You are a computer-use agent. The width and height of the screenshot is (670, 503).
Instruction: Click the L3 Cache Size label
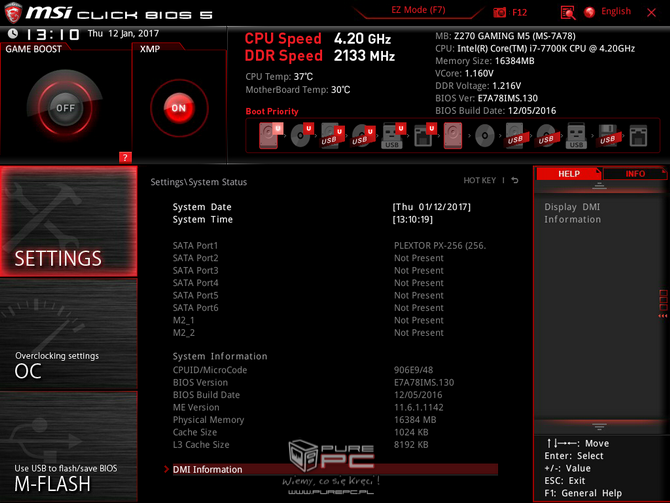tap(201, 444)
